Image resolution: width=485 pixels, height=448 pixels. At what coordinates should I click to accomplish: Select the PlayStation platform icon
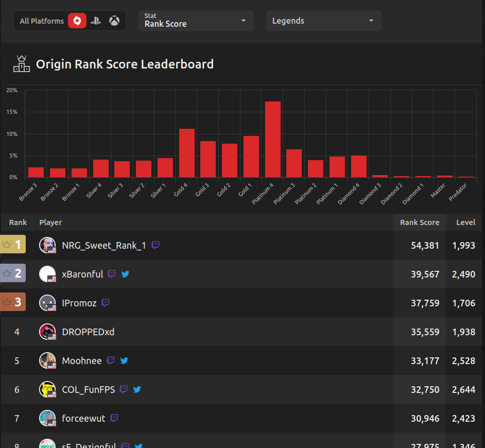[96, 21]
